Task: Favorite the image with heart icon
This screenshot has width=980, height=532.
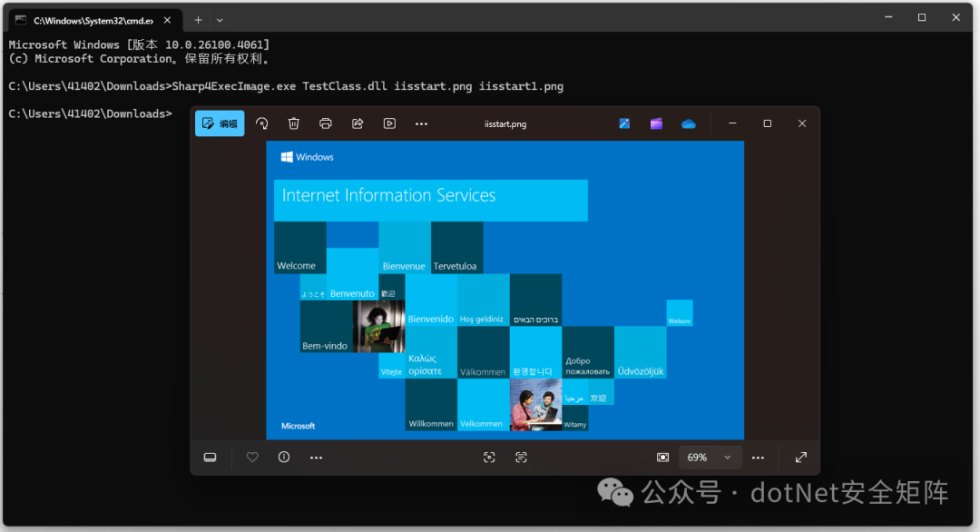Action: click(252, 458)
